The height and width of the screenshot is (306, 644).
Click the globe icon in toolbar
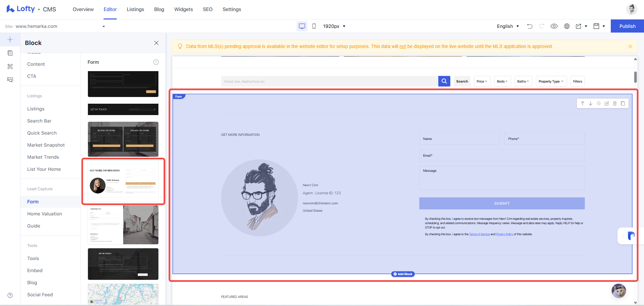(x=567, y=26)
